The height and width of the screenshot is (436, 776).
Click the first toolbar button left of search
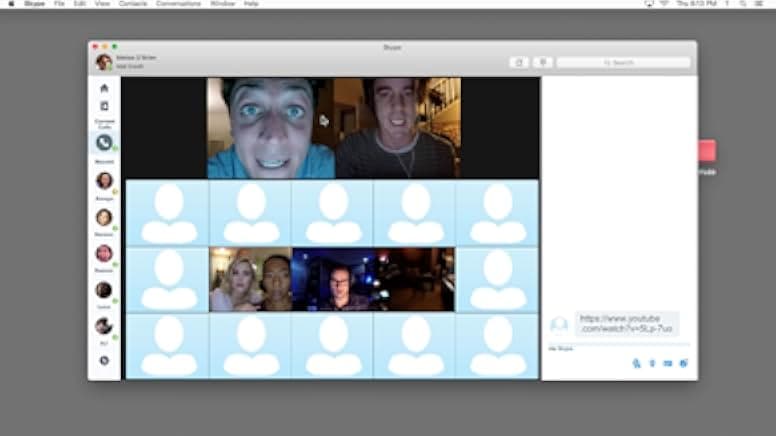point(518,62)
